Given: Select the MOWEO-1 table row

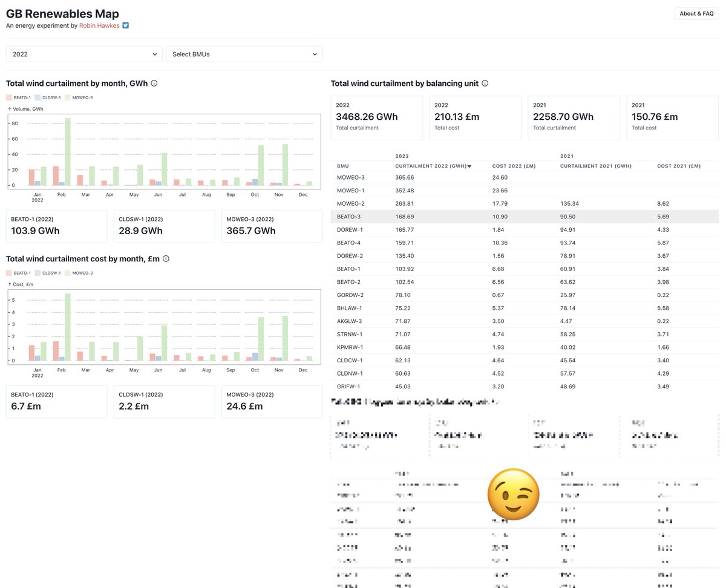Looking at the screenshot, I should click(525, 191).
